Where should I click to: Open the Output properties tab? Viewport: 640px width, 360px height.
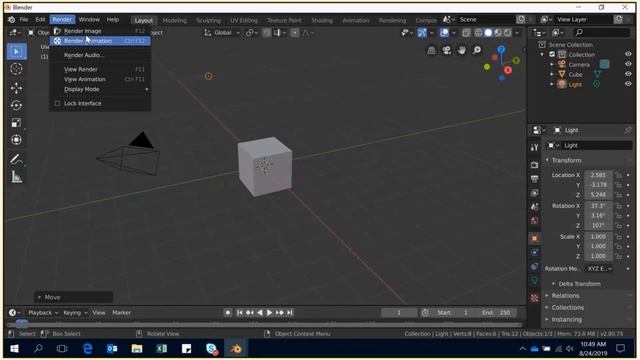pos(535,179)
